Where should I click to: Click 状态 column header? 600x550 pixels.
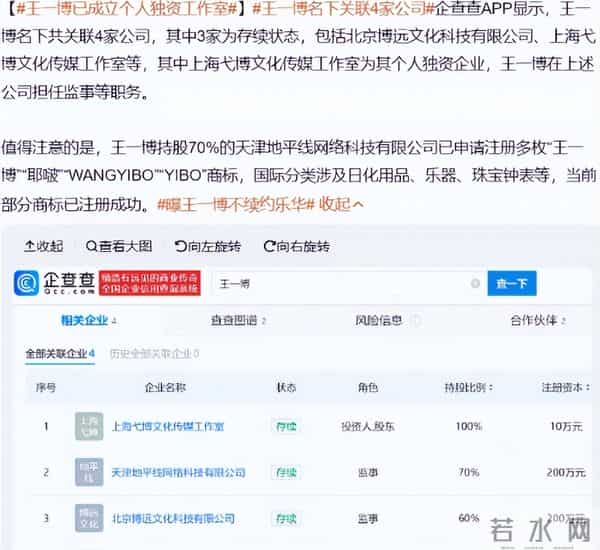[x=286, y=388]
